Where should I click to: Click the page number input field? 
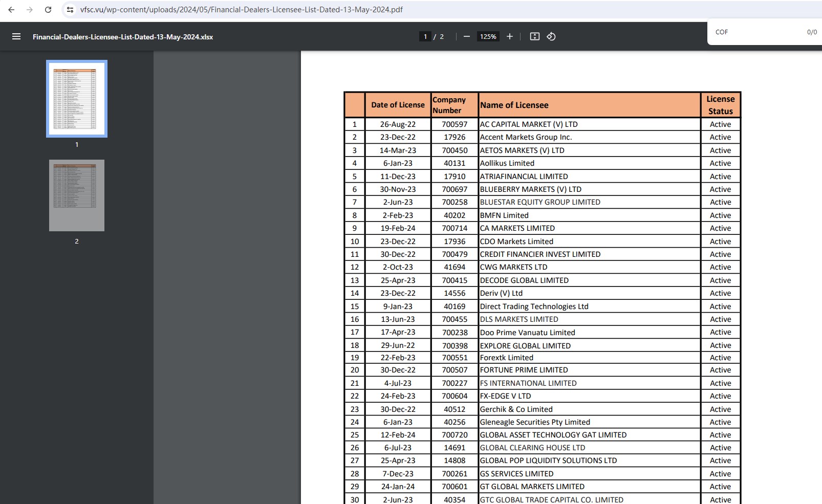point(425,37)
